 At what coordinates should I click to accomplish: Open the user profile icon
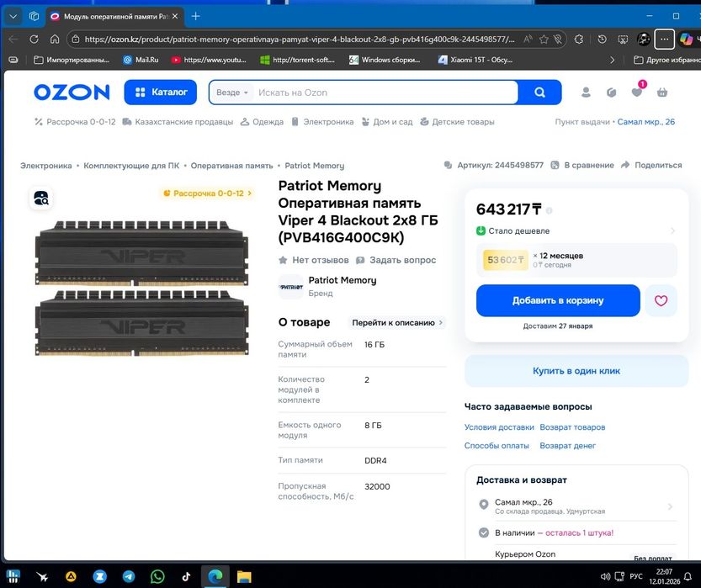tap(586, 93)
